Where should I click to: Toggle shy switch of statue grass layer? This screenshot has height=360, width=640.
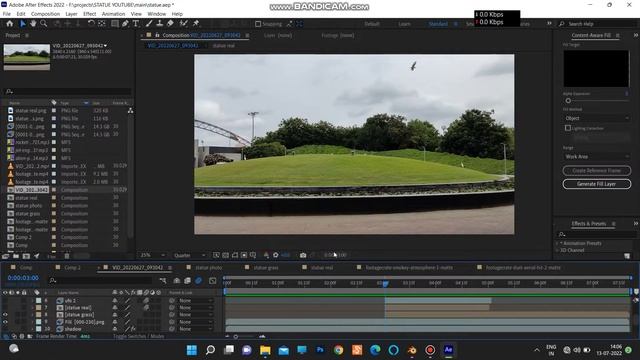(115, 315)
